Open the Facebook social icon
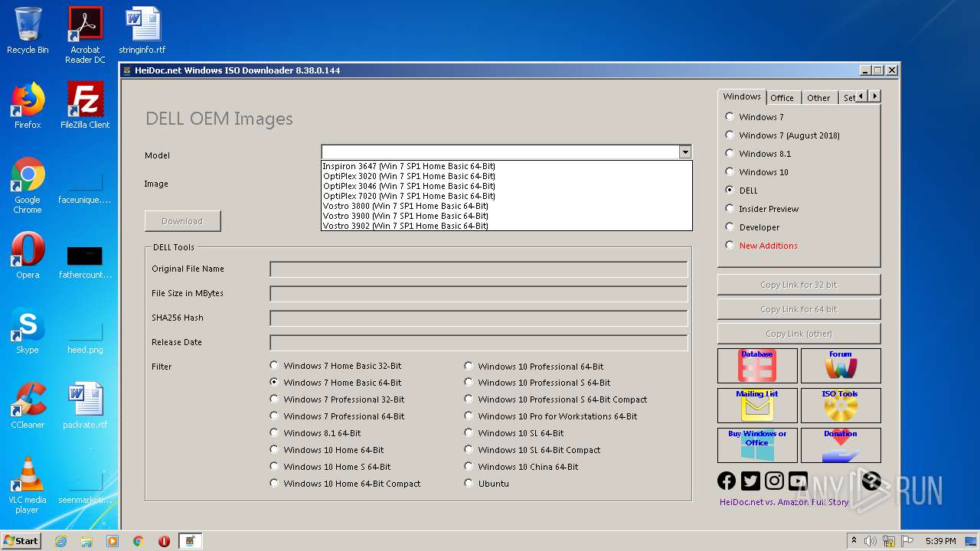 727,481
